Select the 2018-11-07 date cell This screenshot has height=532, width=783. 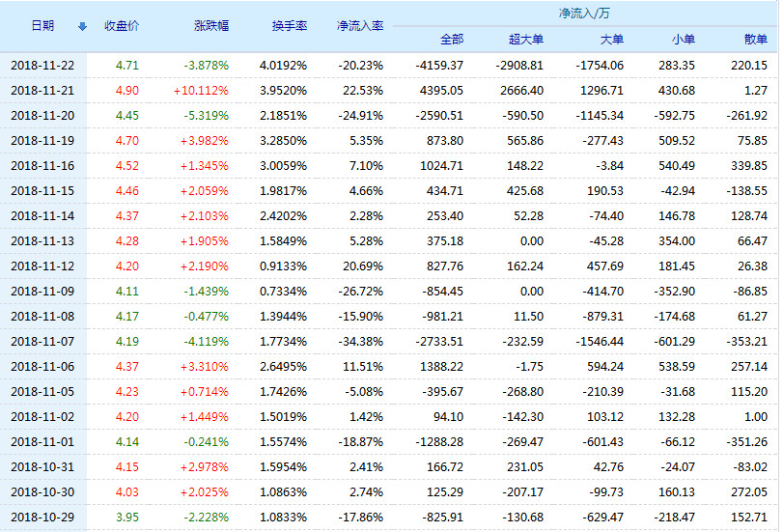tap(42, 341)
